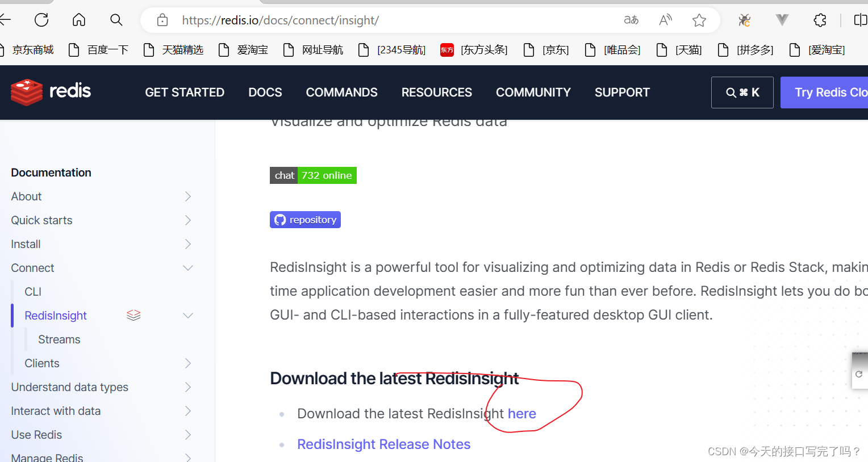Click the stack icon beside RedisInsight
Viewport: 868px width, 462px height.
(133, 315)
